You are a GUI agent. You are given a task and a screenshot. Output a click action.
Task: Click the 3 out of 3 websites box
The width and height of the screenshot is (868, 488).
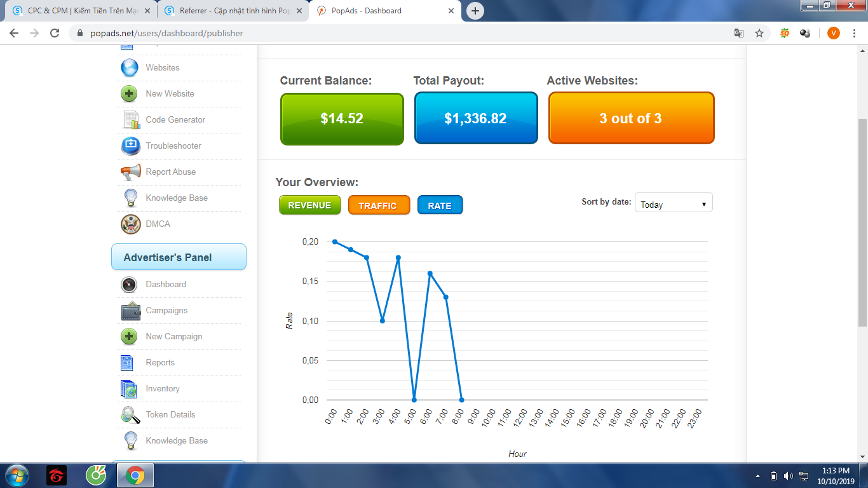631,118
